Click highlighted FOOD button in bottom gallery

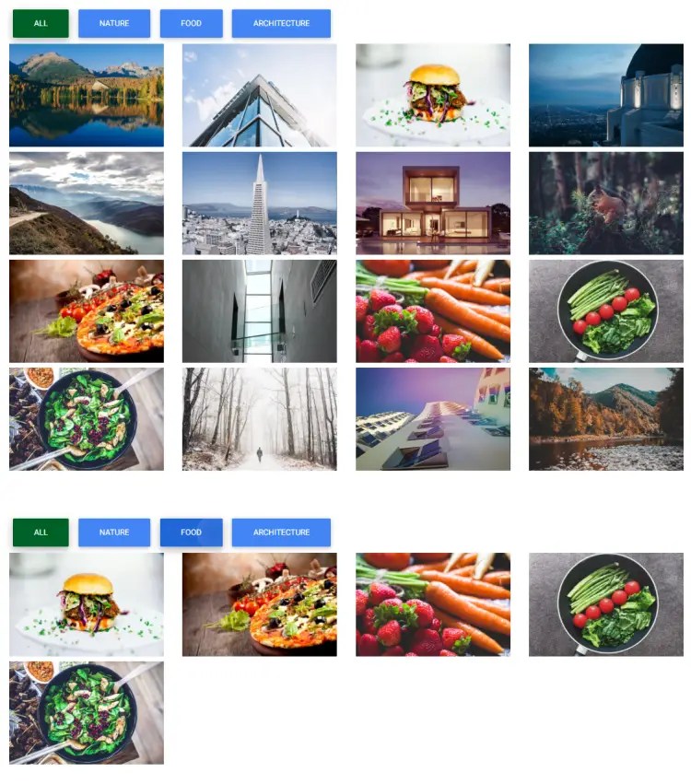click(x=191, y=532)
